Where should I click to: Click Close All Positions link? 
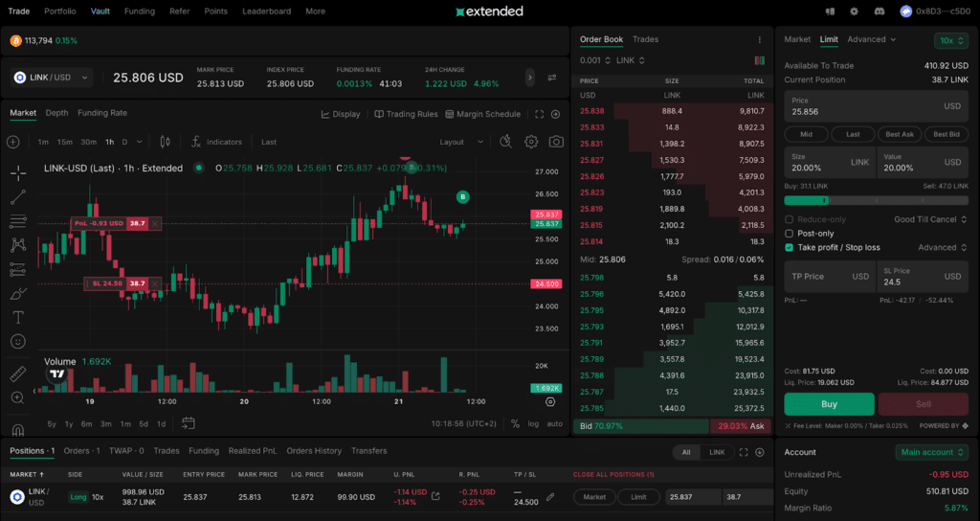point(613,475)
